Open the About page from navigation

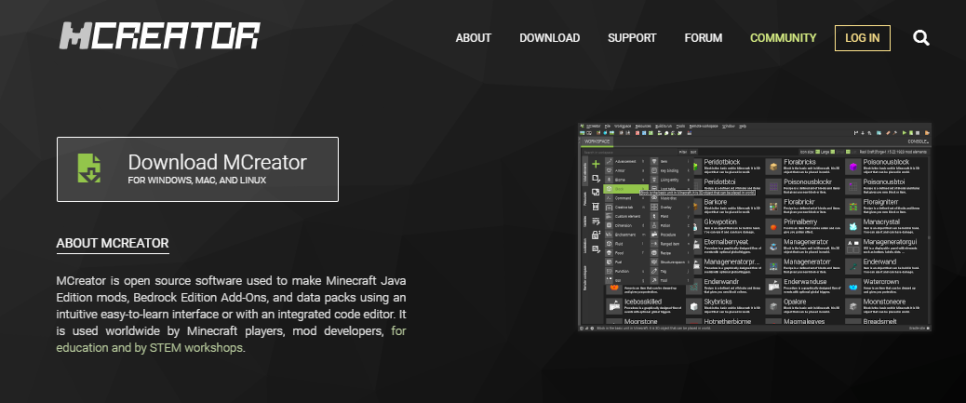point(473,38)
